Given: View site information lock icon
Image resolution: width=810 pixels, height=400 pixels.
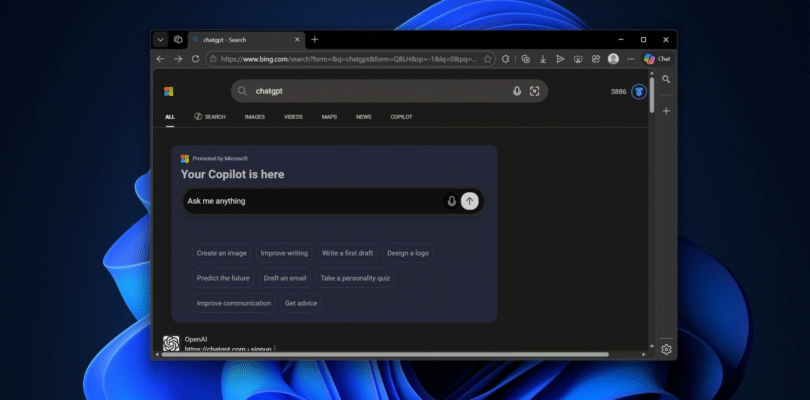Looking at the screenshot, I should tap(213, 59).
